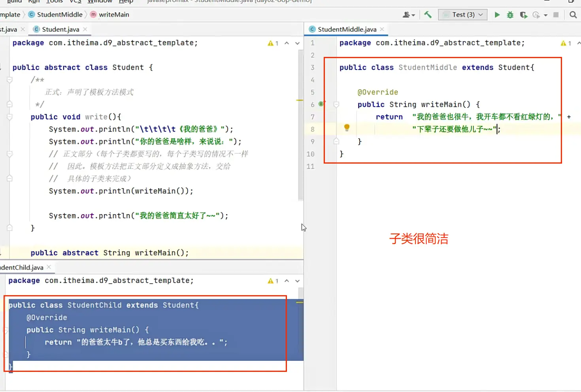Collapse the write() method in Student.java
This screenshot has width=581, height=392.
click(10, 117)
